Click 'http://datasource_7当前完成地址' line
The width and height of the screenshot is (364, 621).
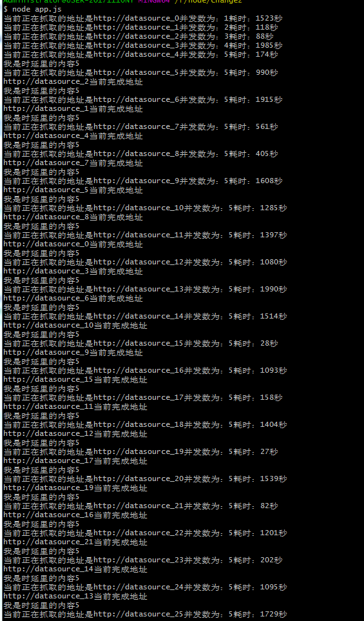tap(73, 163)
